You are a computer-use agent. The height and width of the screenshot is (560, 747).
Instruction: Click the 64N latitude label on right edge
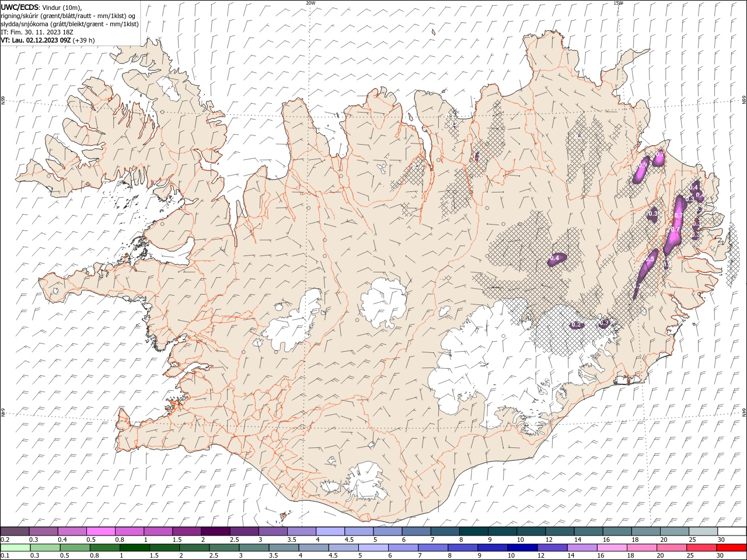(744, 412)
